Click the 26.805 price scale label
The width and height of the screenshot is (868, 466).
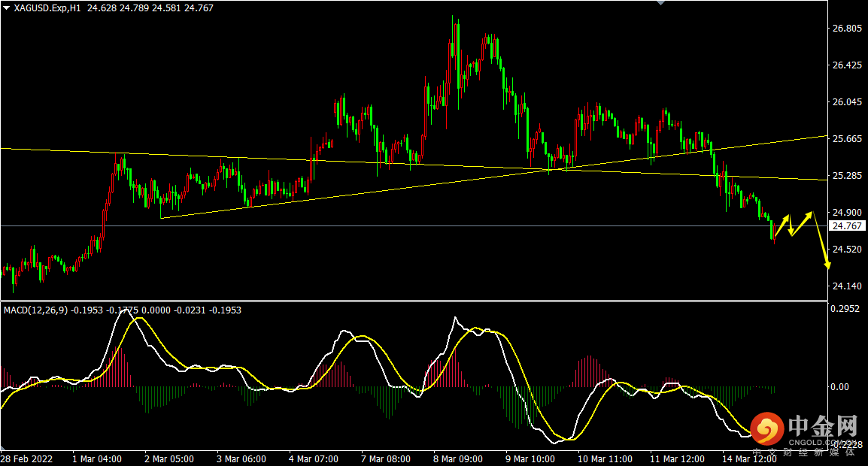coord(847,29)
